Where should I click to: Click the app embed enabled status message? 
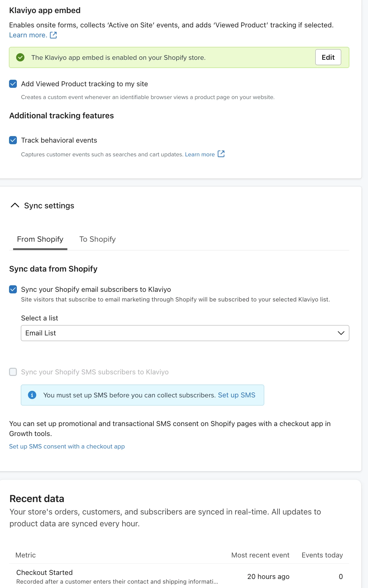(x=119, y=57)
